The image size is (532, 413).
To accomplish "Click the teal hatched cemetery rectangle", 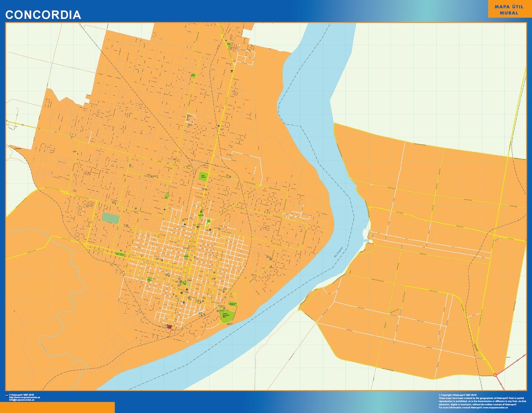I will point(111,218).
